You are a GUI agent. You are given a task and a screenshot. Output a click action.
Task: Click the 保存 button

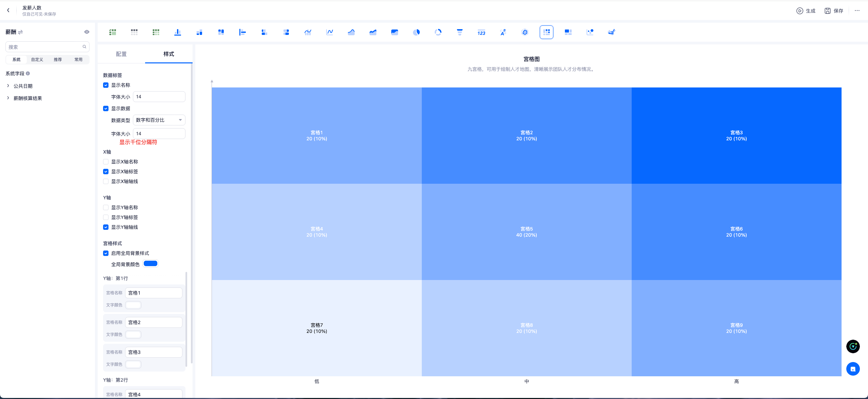(x=834, y=11)
